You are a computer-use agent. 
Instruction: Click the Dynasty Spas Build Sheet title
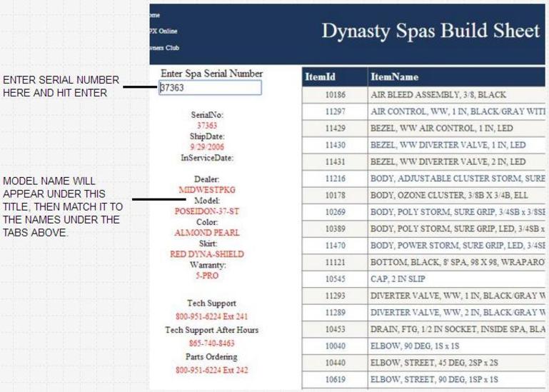(430, 31)
